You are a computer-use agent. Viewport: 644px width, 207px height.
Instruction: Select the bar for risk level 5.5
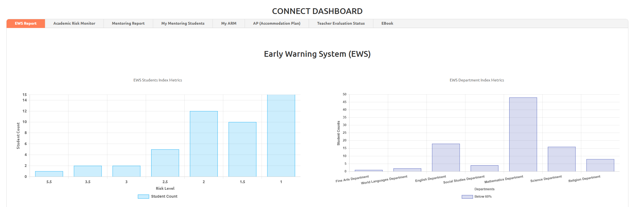[49, 174]
